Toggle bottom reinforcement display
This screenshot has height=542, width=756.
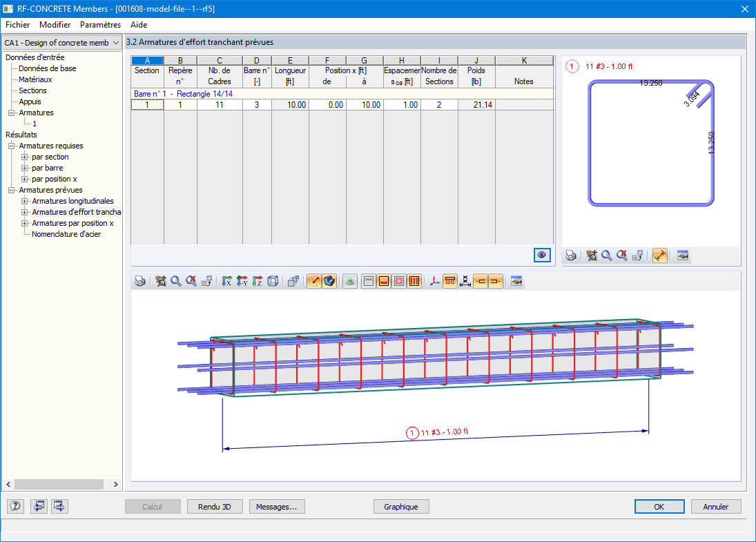pos(384,281)
